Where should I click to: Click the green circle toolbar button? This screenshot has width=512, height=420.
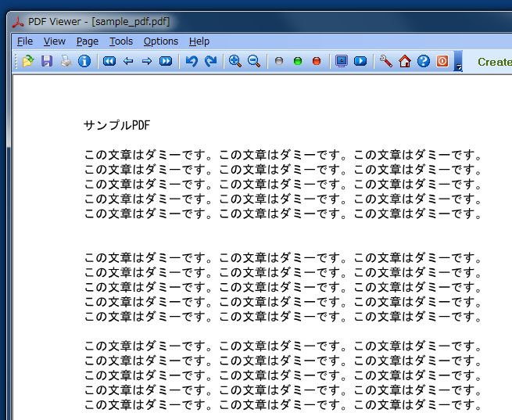(x=298, y=61)
